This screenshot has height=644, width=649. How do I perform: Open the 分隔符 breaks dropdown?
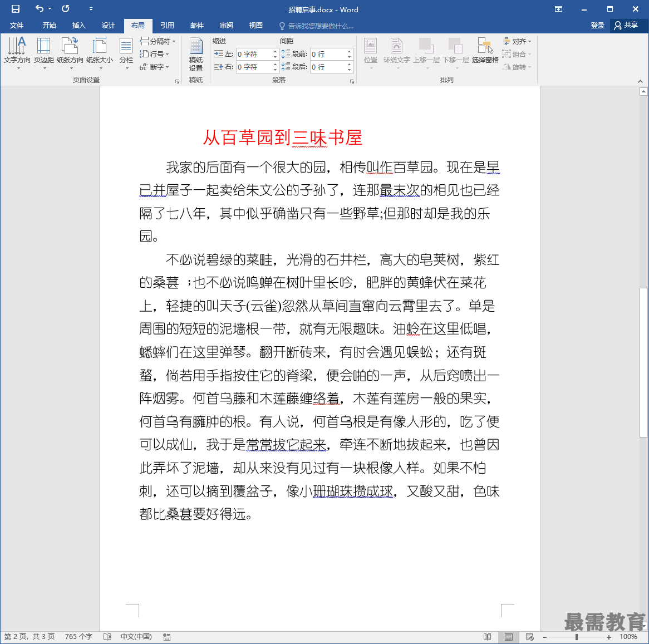(x=158, y=41)
